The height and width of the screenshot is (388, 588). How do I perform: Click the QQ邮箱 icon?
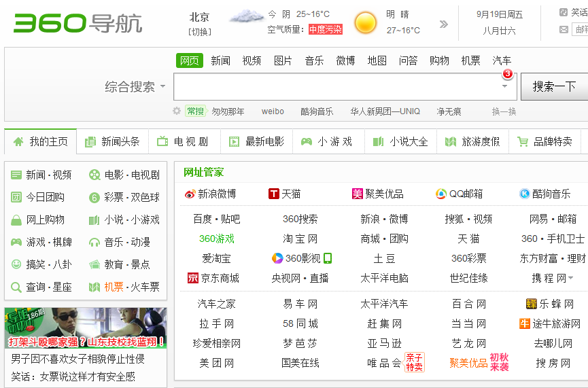point(441,194)
